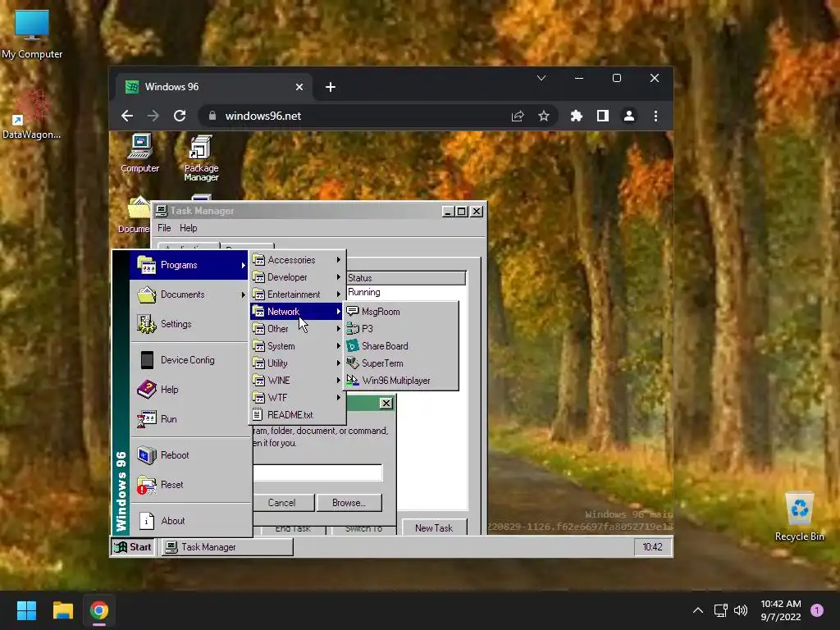Image resolution: width=840 pixels, height=630 pixels.
Task: Click Cancel in the Run dialog
Action: point(282,503)
